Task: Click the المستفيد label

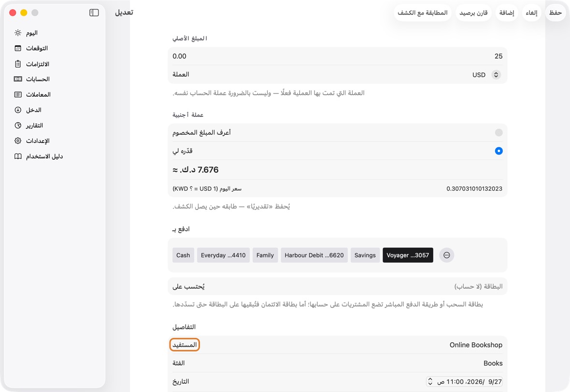Action: coord(185,345)
